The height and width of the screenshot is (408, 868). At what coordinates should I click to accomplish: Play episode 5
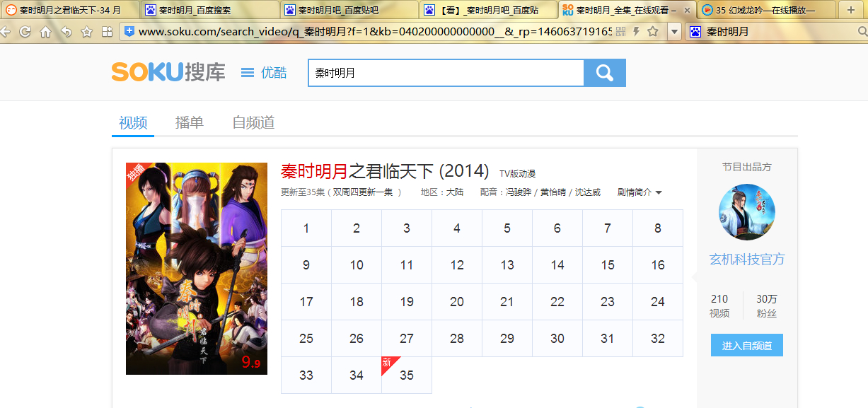(507, 228)
